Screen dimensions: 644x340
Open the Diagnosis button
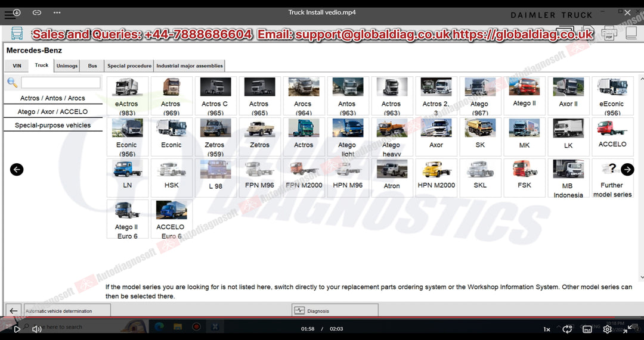click(x=335, y=311)
